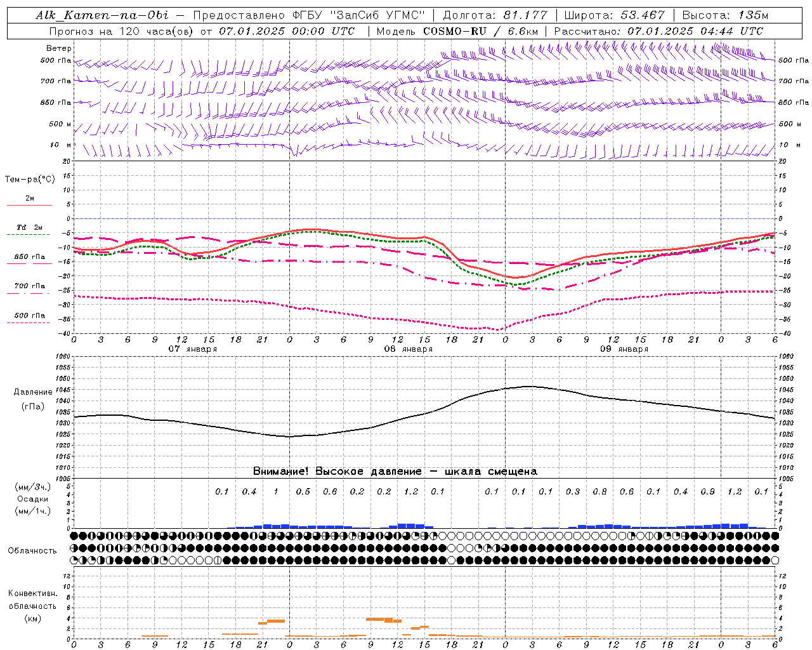This screenshot has width=812, height=650.
Task: Click the date label '07 января'
Action: coord(192,348)
